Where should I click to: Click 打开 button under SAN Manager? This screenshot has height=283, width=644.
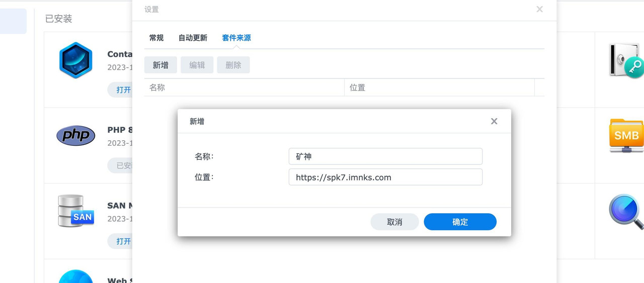[121, 241]
